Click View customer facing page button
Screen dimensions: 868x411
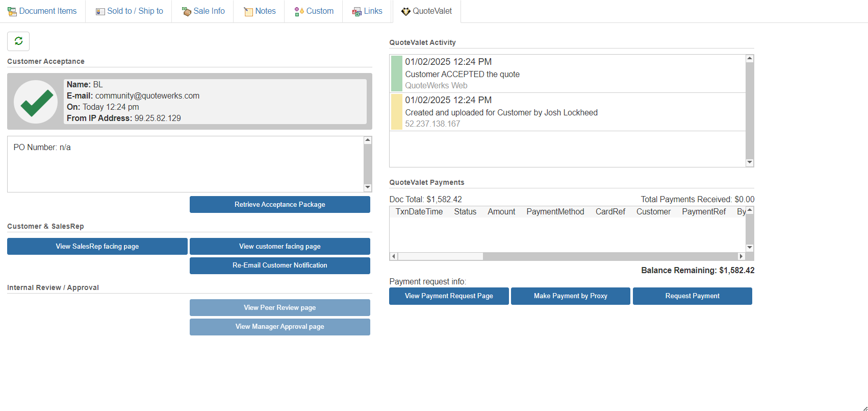point(279,247)
